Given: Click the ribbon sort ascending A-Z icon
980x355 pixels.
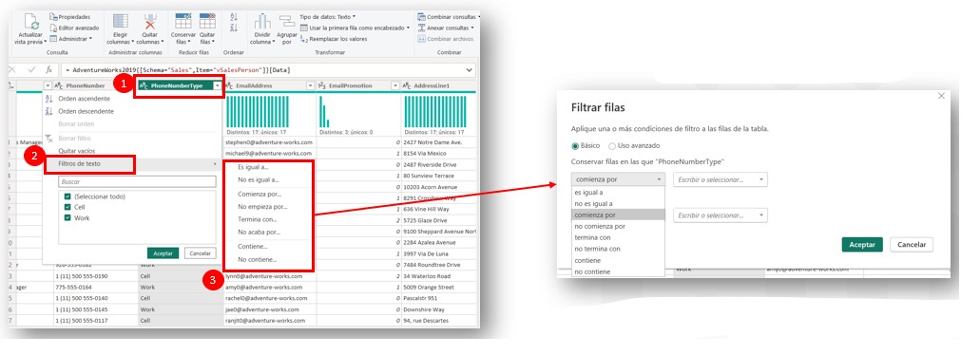Looking at the screenshot, I should 234,17.
